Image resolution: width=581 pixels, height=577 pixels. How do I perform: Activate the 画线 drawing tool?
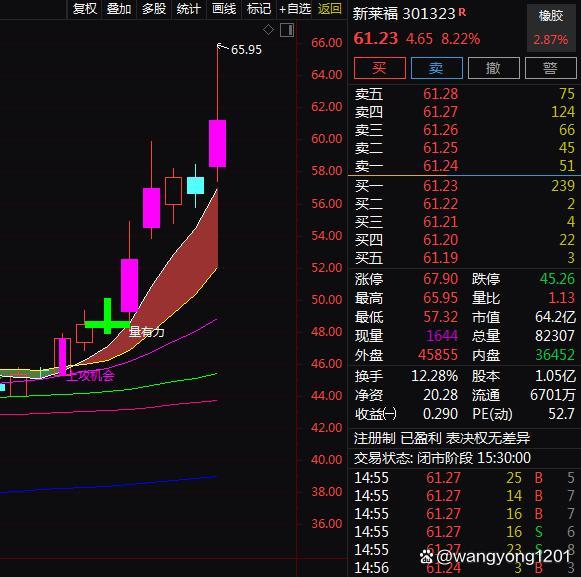click(224, 9)
